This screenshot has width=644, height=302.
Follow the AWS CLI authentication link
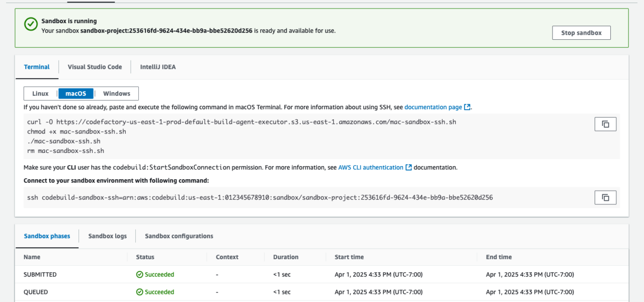click(370, 168)
